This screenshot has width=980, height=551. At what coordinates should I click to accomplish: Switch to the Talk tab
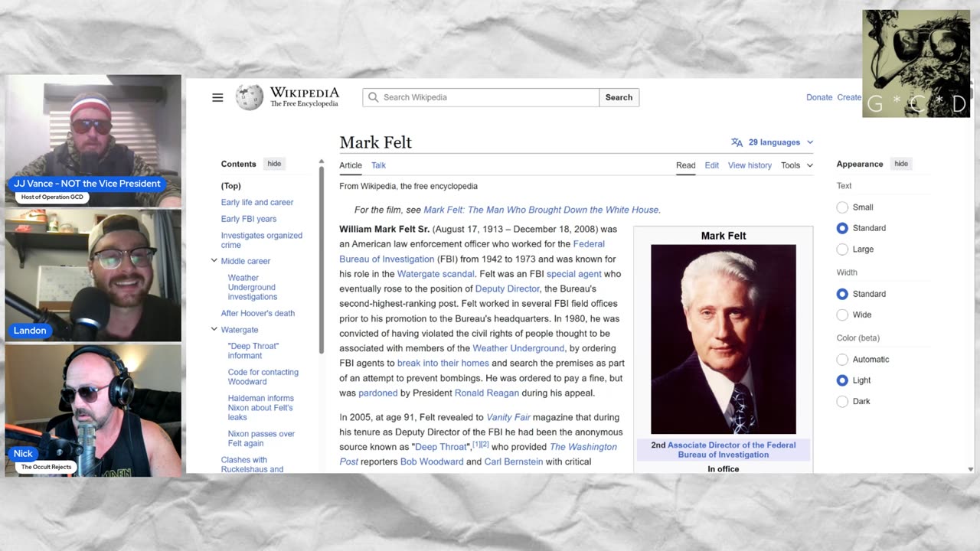click(378, 165)
